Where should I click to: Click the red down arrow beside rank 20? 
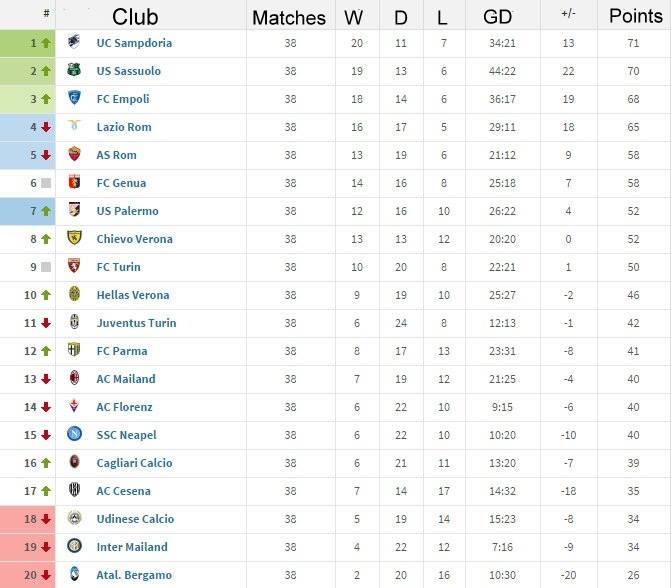[x=46, y=575]
